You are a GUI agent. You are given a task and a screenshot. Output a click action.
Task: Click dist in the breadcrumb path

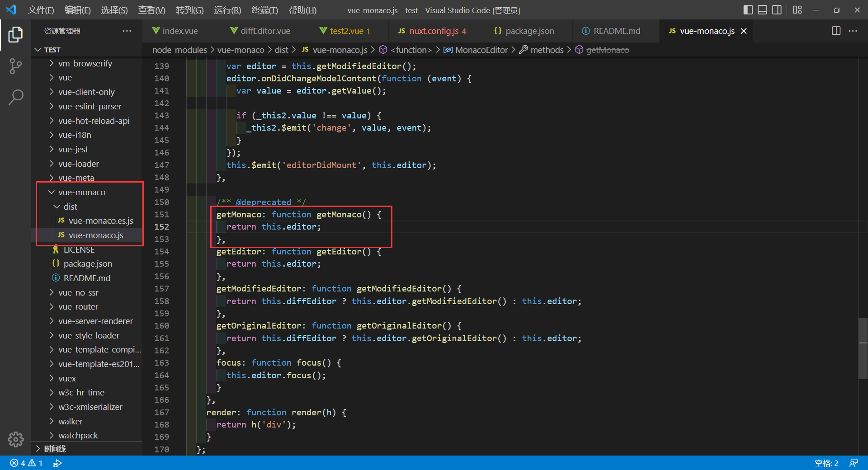[281, 50]
